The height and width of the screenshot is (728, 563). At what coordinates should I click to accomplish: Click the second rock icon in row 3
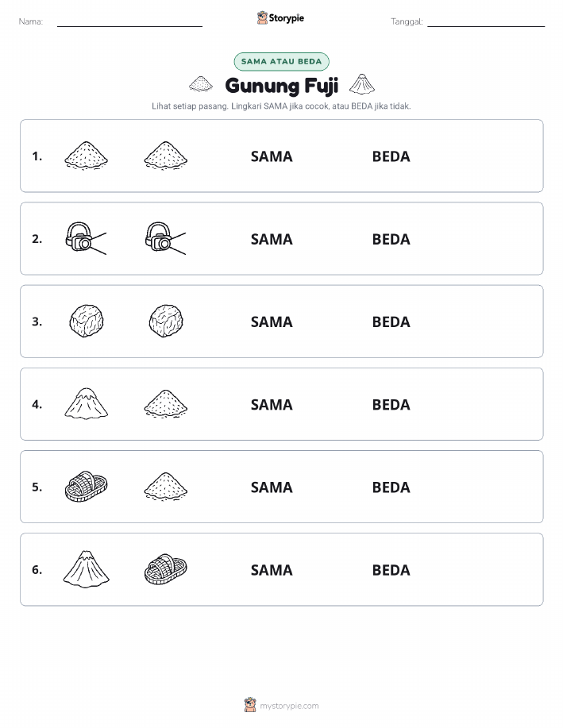pyautogui.click(x=166, y=321)
